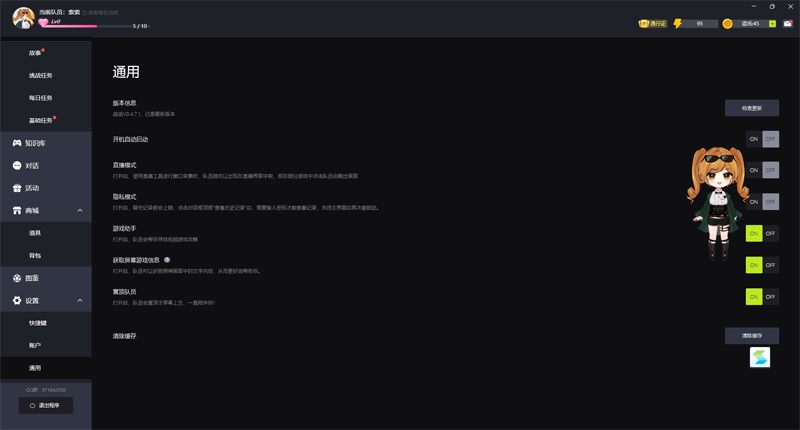Turn on 开机自动启动 startup toggle
Image resolution: width=800 pixels, height=430 pixels.
754,139
